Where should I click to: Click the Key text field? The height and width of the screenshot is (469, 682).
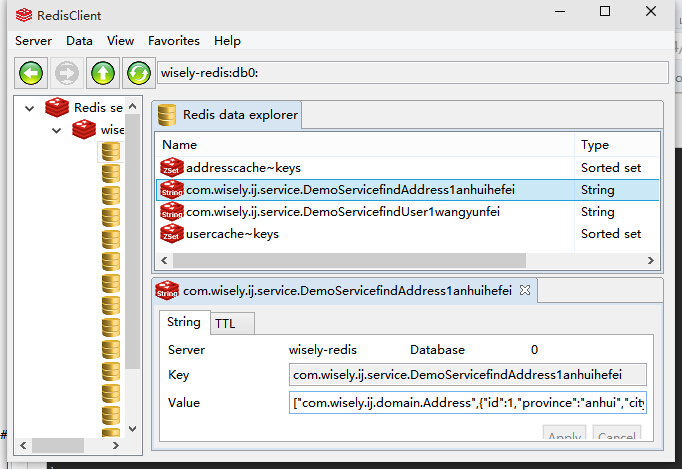click(x=467, y=375)
